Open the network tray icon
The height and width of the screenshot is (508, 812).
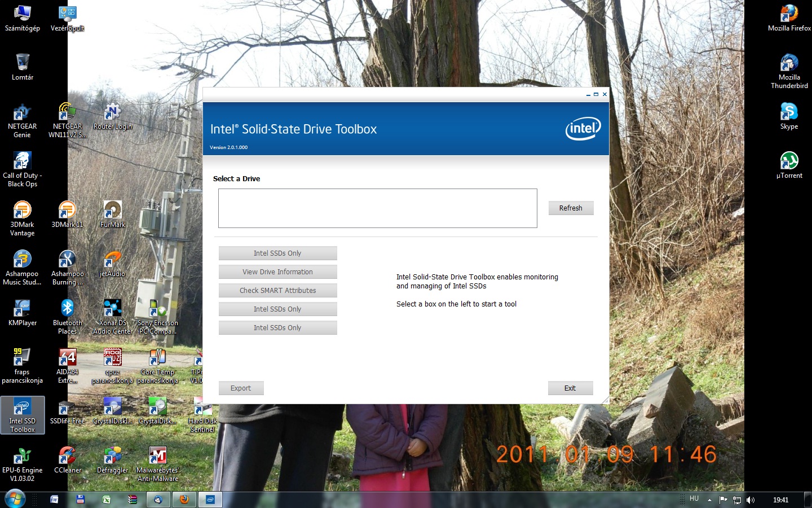pos(736,500)
